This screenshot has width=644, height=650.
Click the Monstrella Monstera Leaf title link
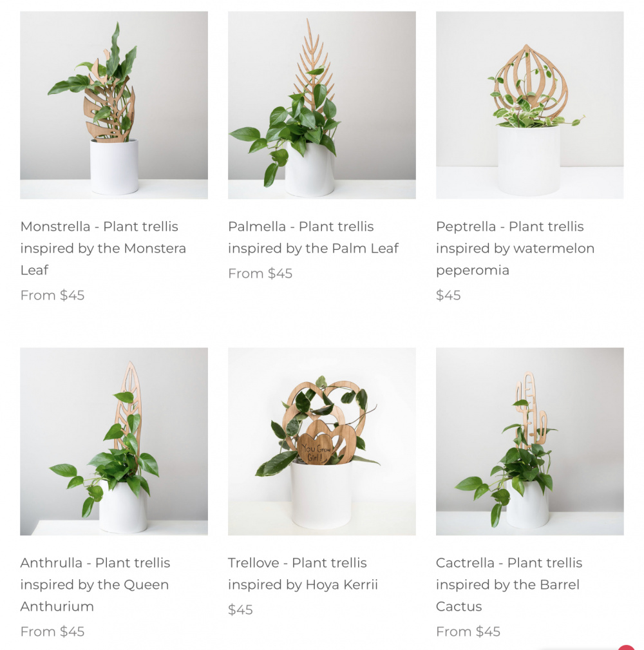click(x=103, y=248)
